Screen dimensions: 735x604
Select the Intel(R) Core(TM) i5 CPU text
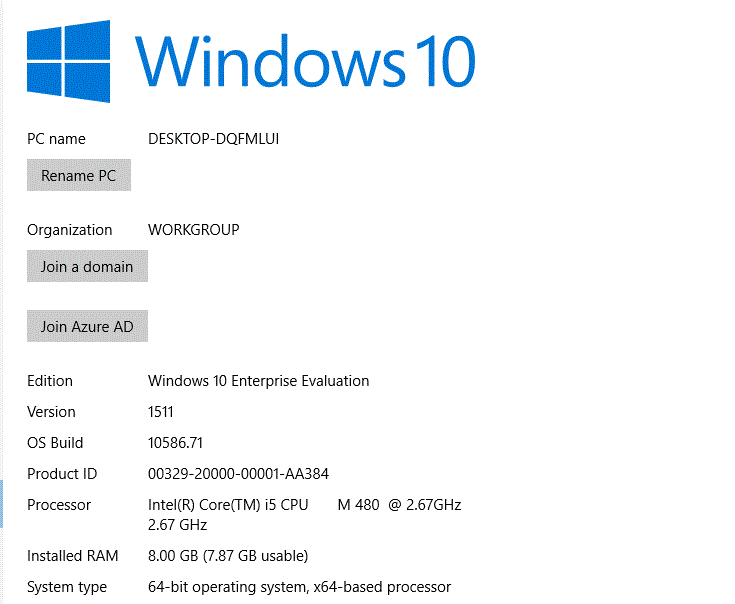[x=228, y=505]
